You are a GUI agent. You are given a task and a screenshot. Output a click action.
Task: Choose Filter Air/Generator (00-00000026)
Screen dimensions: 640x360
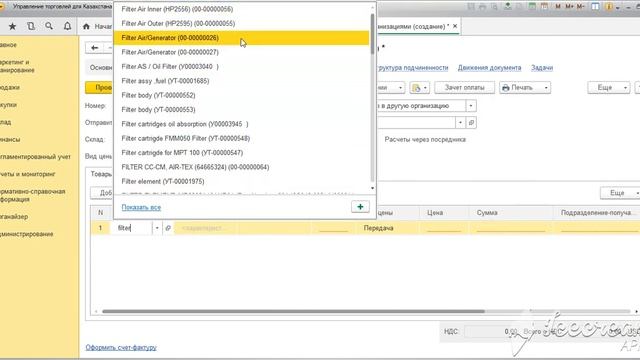coord(242,38)
